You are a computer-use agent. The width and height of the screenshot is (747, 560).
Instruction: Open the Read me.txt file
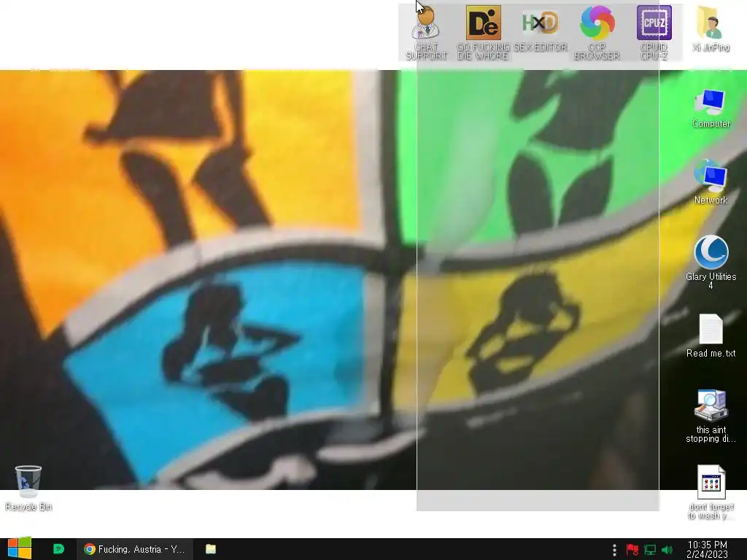pyautogui.click(x=711, y=335)
